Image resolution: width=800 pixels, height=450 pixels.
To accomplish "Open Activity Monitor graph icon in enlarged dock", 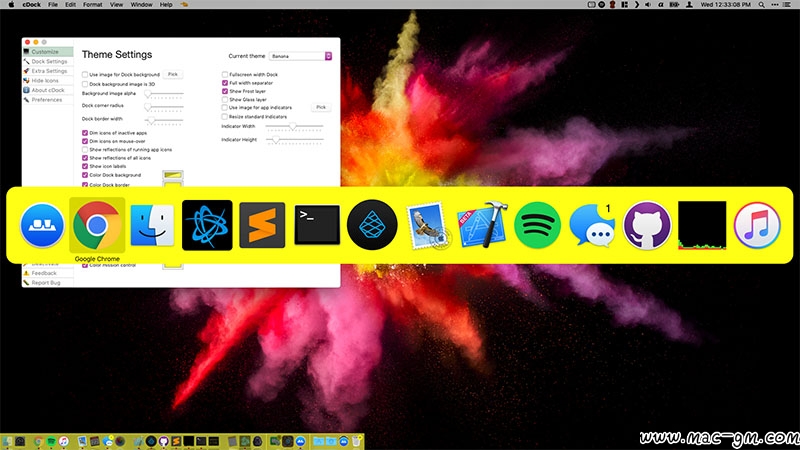I will click(x=702, y=225).
